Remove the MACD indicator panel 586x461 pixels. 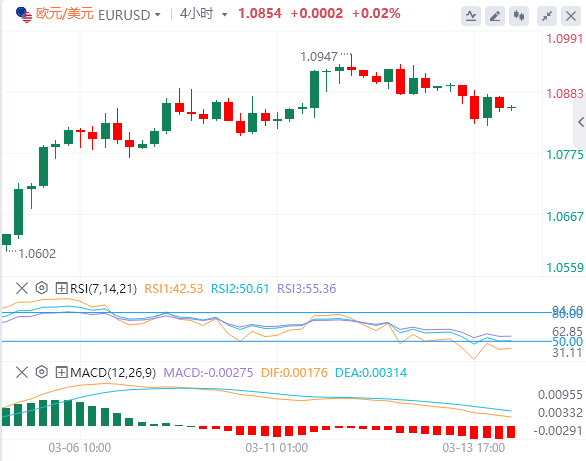point(22,372)
